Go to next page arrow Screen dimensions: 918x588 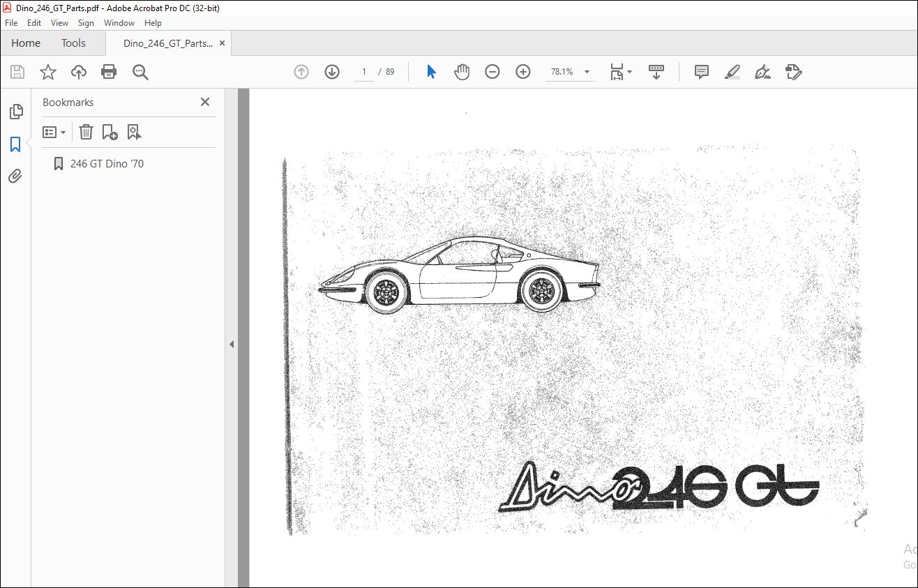[x=332, y=72]
